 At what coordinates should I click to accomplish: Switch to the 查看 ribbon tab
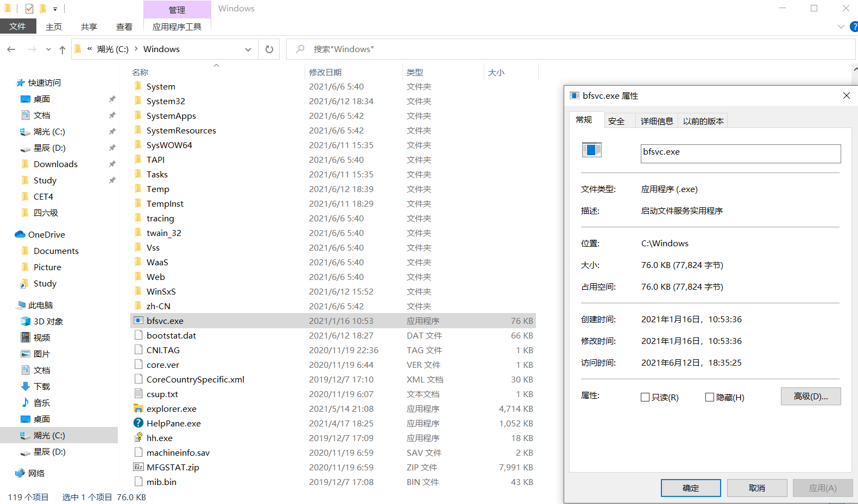click(x=124, y=27)
